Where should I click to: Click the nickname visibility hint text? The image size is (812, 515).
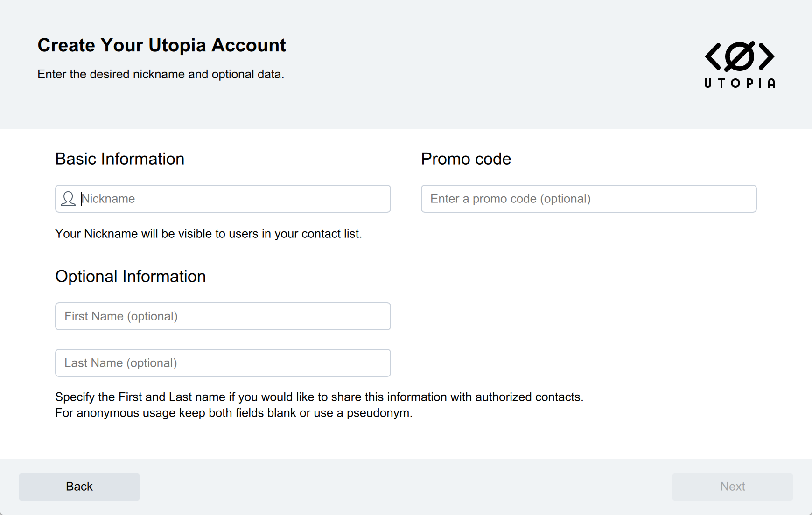coord(208,234)
